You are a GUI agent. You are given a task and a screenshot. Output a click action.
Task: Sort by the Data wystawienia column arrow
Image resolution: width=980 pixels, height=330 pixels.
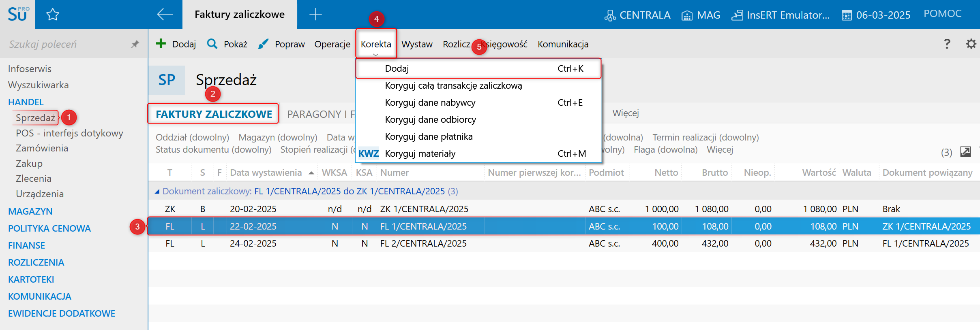pyautogui.click(x=311, y=173)
